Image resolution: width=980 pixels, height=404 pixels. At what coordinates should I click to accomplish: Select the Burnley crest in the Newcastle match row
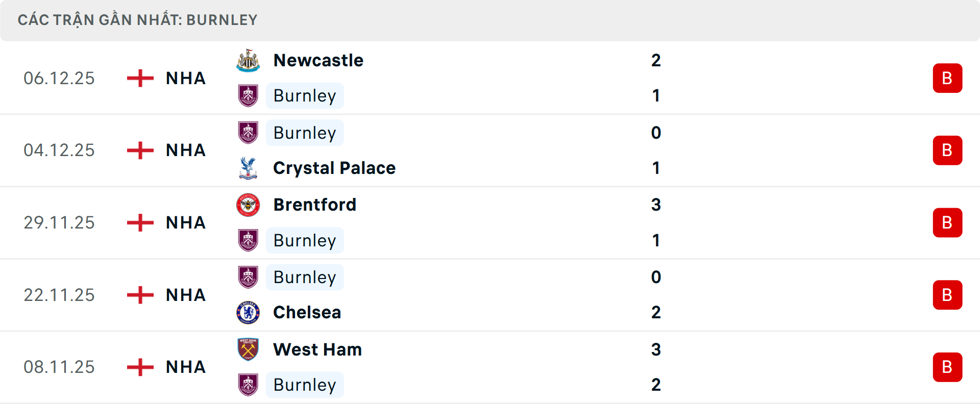pos(248,96)
